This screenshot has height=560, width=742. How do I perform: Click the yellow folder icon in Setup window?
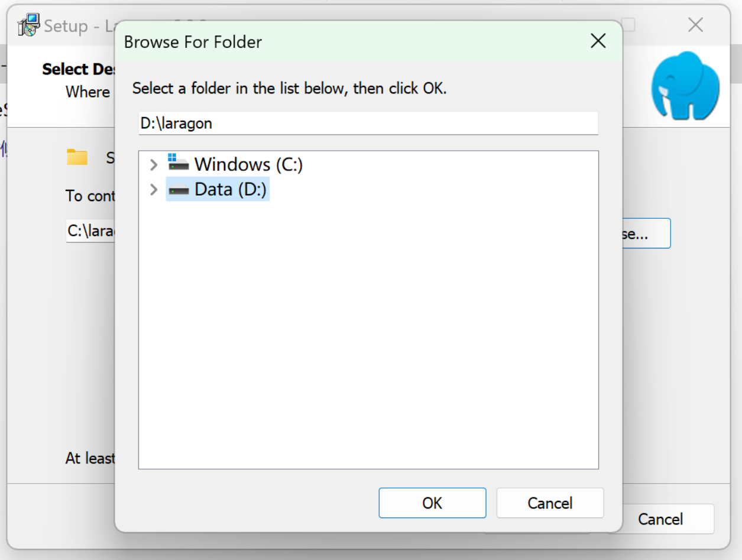point(77,157)
